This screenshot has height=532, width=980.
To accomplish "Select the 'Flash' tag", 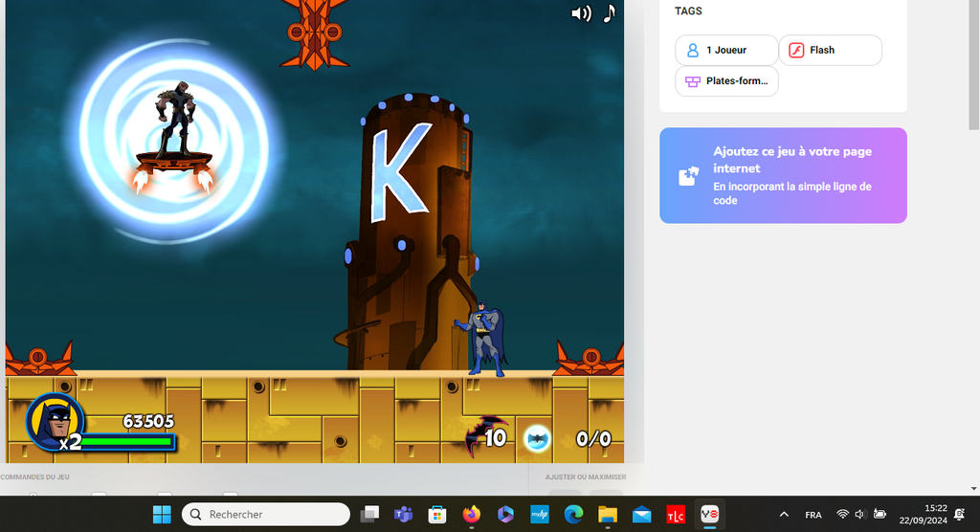I will [x=830, y=50].
